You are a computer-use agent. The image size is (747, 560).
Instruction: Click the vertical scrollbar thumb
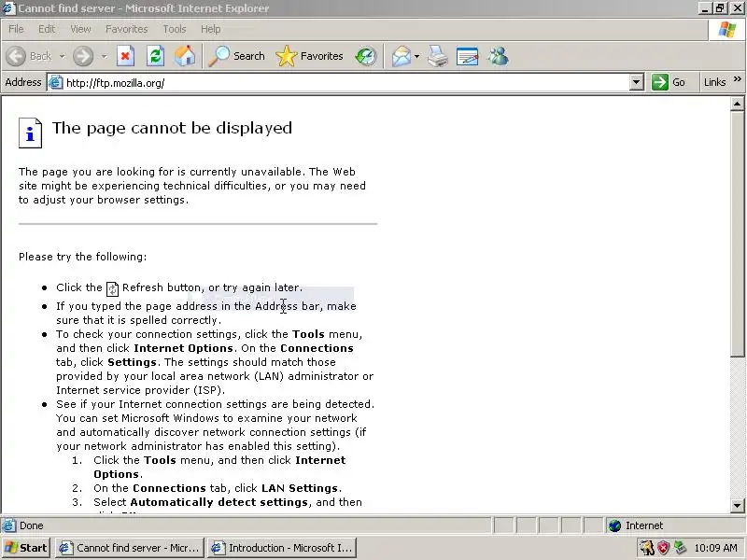[737, 233]
